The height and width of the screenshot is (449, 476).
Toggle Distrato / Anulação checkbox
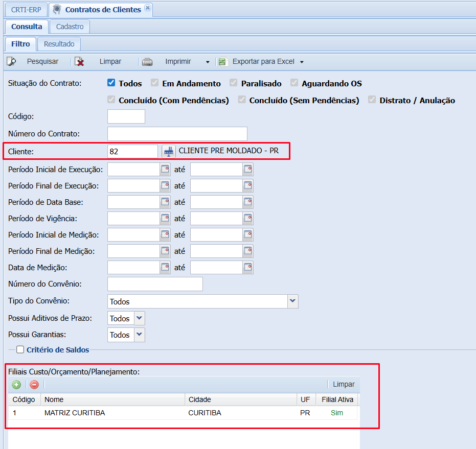coord(372,100)
